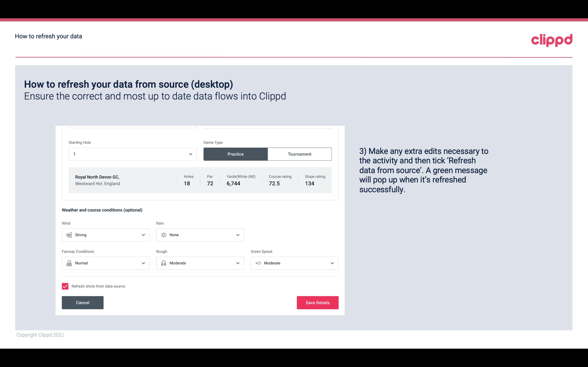
Task: Enable Refresh shots from data source checkbox
Action: tap(65, 286)
